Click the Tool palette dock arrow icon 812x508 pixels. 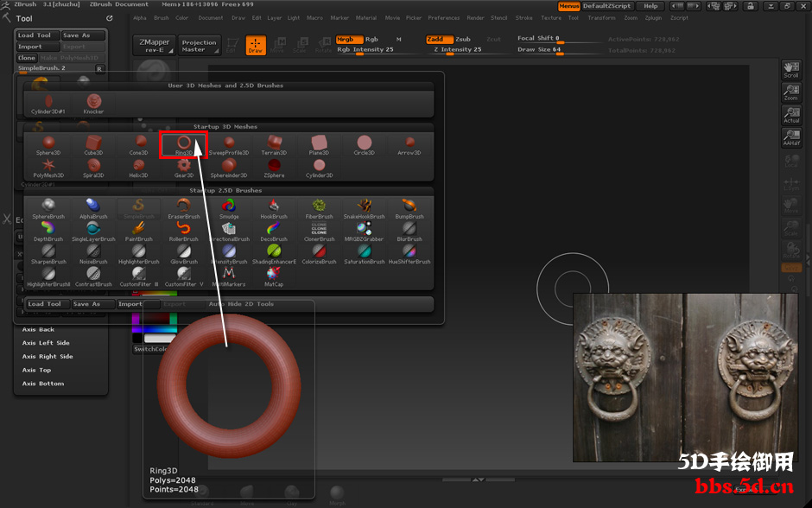click(x=110, y=18)
